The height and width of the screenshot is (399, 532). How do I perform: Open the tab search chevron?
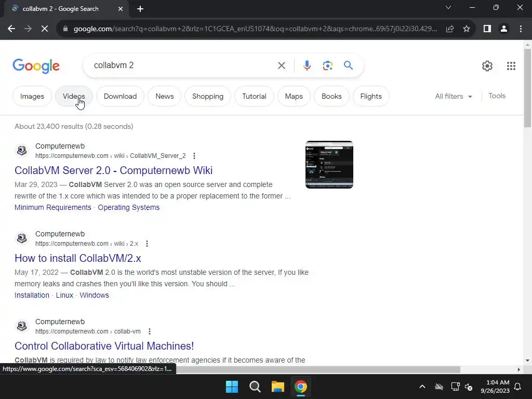(x=448, y=7)
